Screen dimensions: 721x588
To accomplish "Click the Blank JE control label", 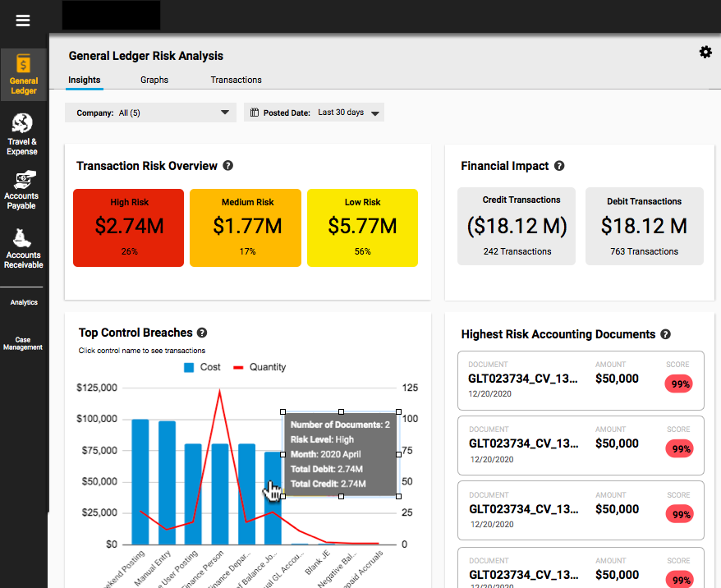I will [x=318, y=563].
